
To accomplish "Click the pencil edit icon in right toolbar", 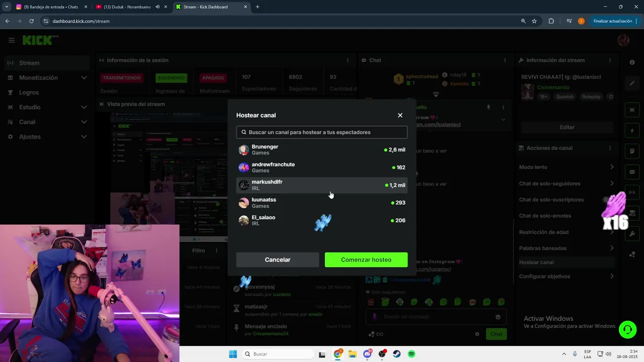I will (632, 83).
